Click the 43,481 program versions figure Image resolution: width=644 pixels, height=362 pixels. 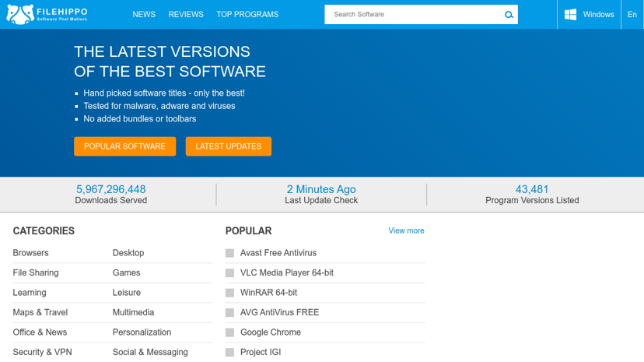tap(532, 189)
